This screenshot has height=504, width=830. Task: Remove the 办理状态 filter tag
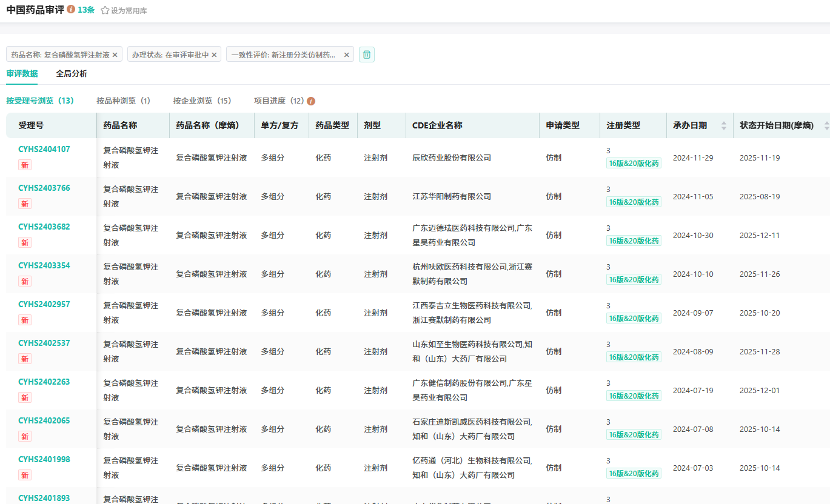click(215, 55)
